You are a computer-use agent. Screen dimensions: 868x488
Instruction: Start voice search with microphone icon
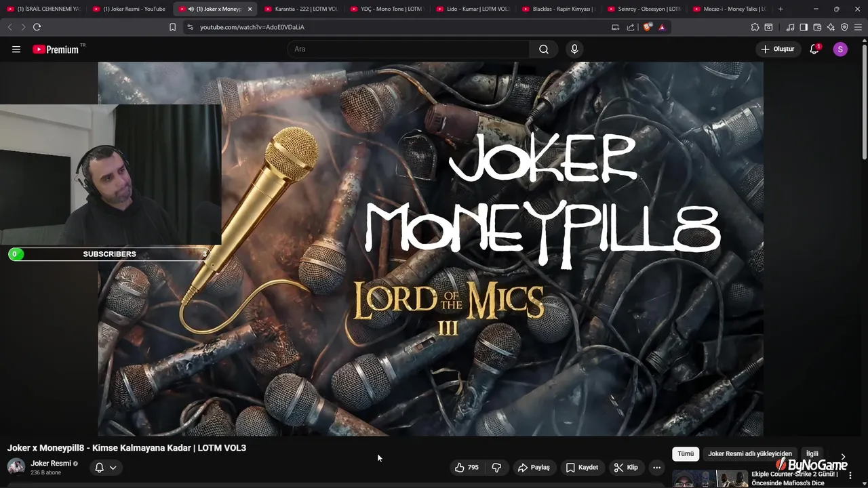click(x=574, y=49)
